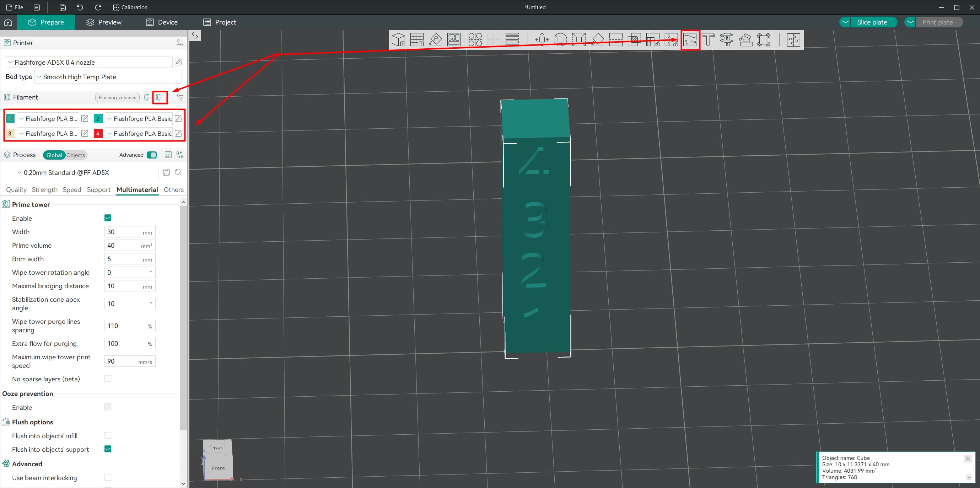This screenshot has height=488, width=980.
Task: Disable the Prime tower Enable checkbox
Action: point(108,218)
